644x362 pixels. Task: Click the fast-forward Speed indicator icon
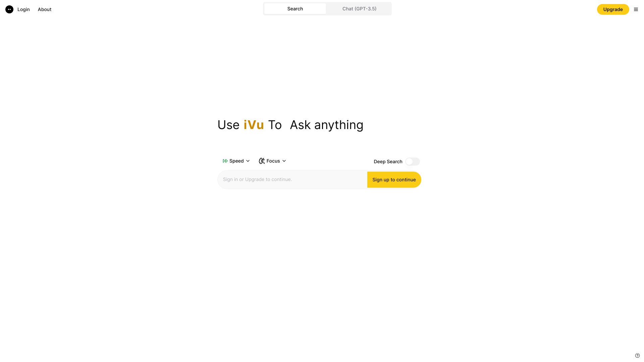tap(224, 161)
